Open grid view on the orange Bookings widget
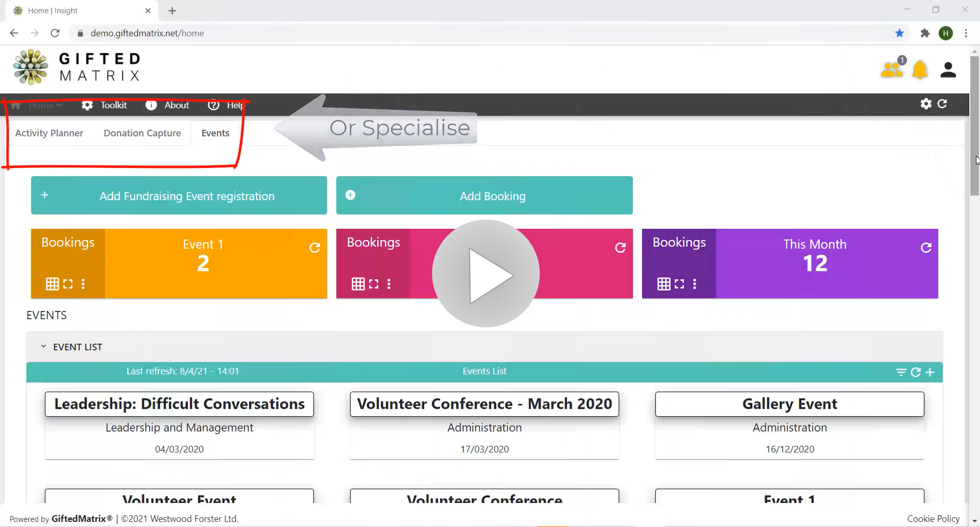 point(53,284)
